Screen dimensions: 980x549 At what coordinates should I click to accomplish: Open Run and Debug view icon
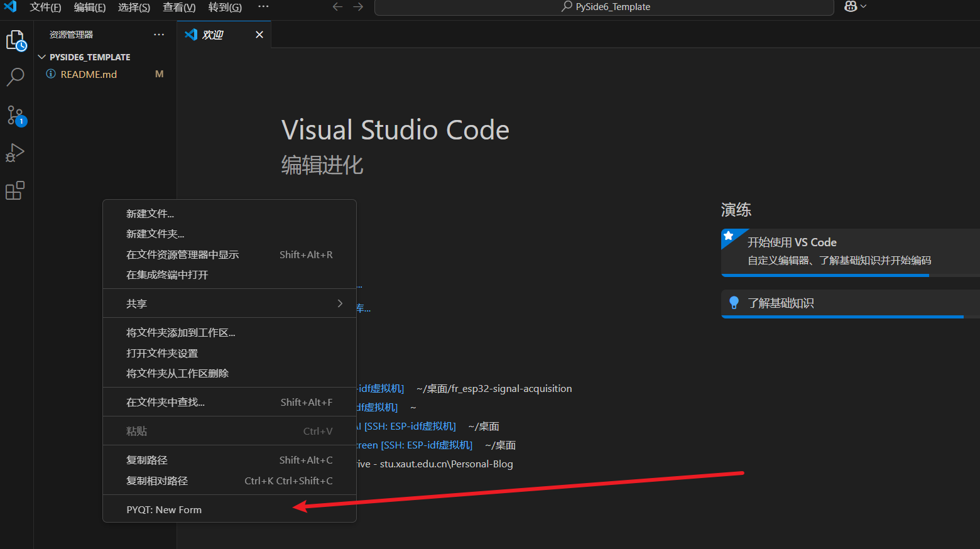pos(16,153)
